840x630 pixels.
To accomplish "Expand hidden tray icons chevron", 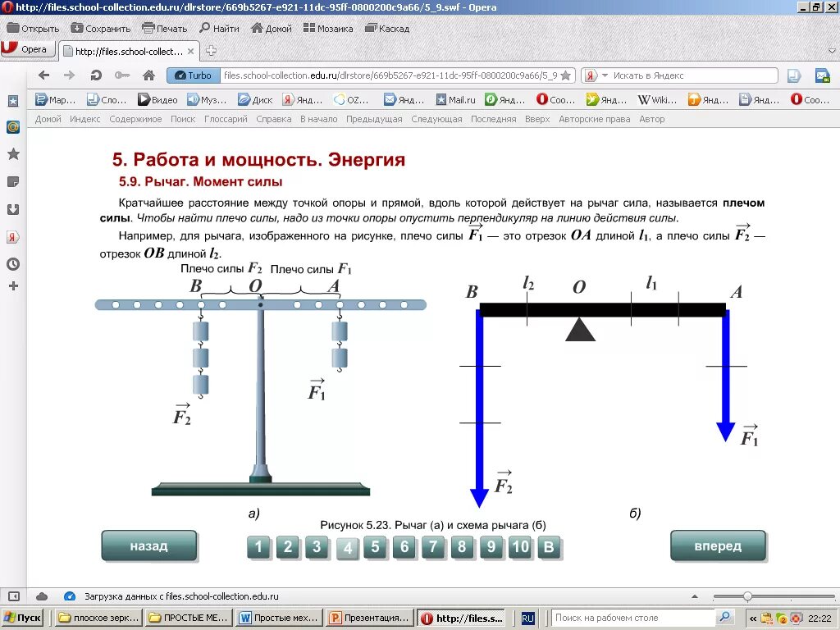I will click(753, 619).
